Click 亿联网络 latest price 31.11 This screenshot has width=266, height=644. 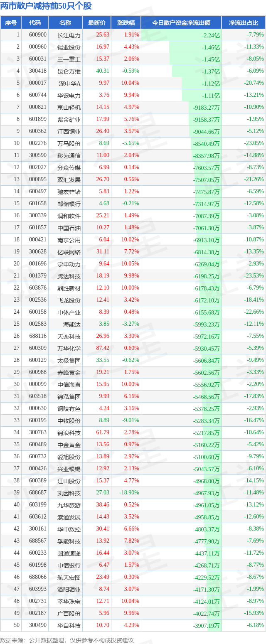103,252
